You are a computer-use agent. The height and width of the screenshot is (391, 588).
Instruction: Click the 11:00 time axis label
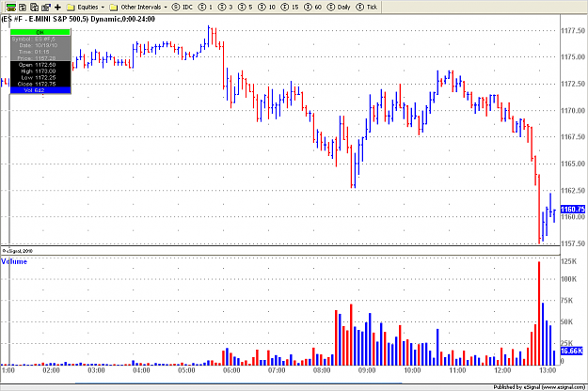pos(457,370)
